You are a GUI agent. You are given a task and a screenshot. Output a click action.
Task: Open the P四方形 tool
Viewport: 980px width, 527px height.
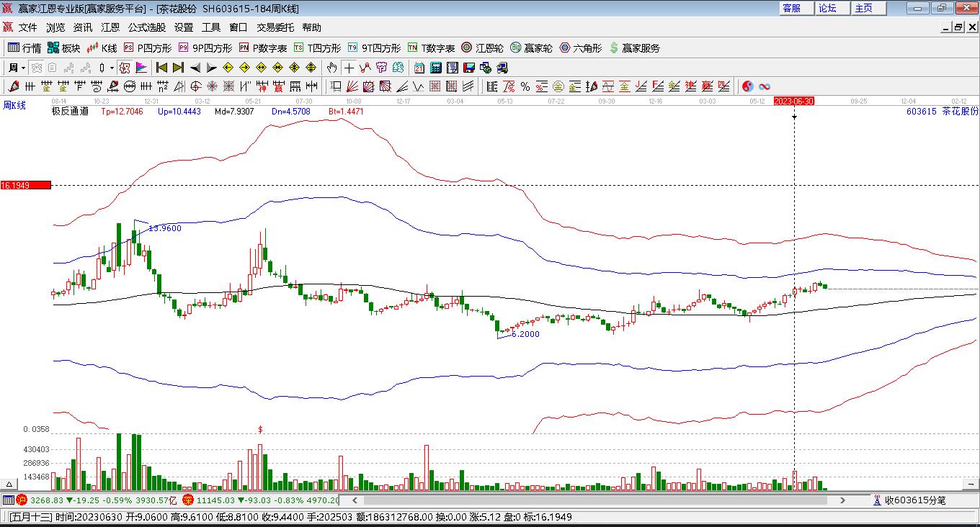(148, 48)
